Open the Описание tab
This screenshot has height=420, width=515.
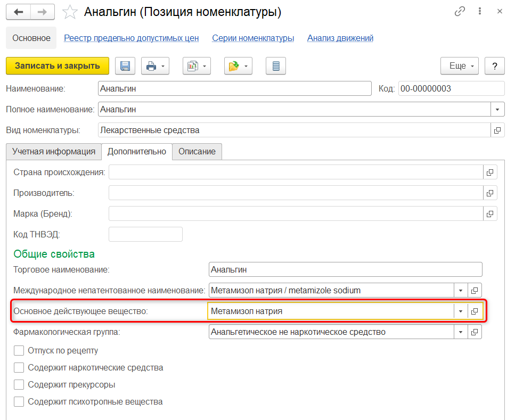point(197,152)
